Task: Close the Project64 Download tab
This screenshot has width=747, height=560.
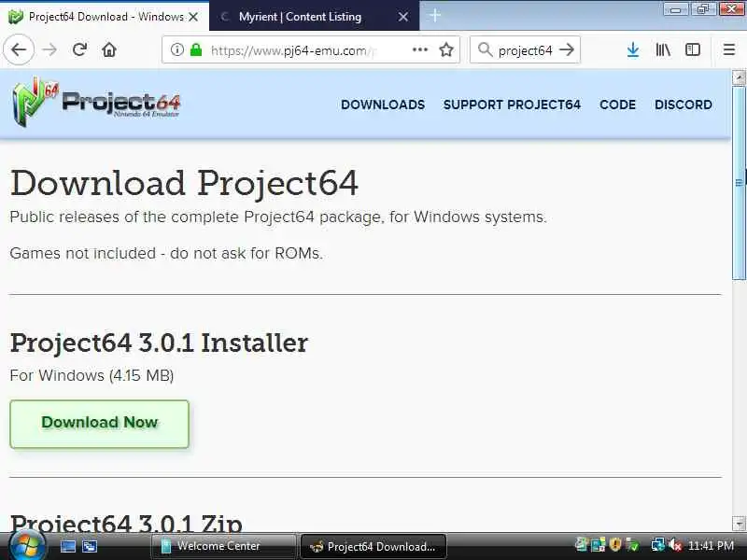Action: (x=193, y=17)
